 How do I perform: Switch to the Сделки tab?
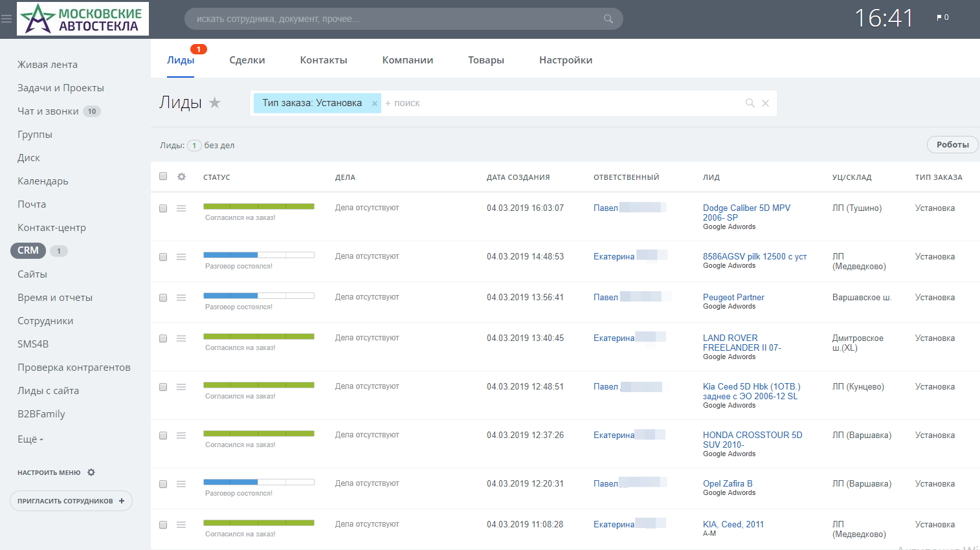(x=247, y=60)
